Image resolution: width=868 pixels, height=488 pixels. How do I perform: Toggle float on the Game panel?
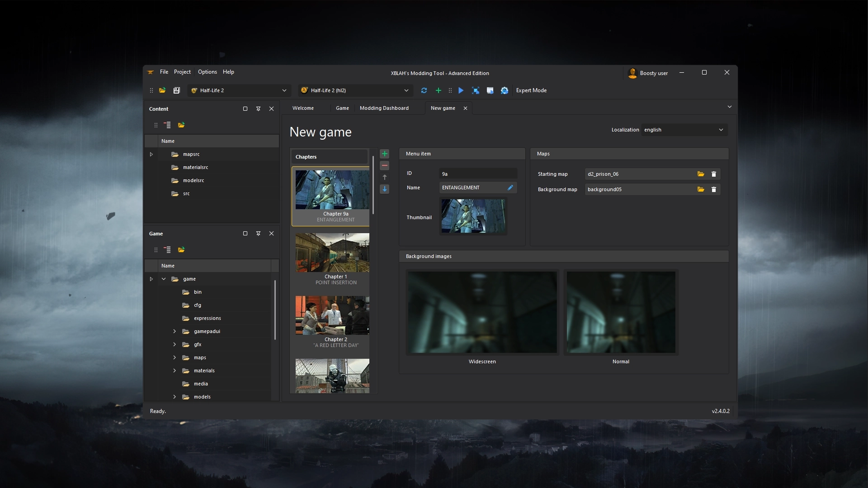coord(245,234)
